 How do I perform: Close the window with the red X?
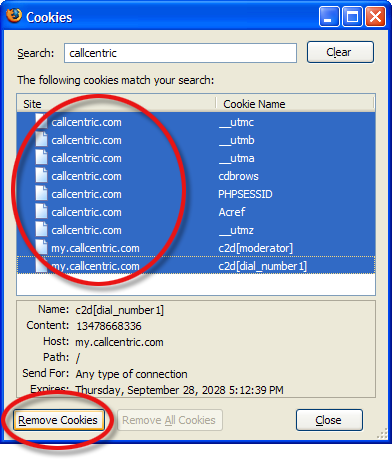[x=376, y=17]
